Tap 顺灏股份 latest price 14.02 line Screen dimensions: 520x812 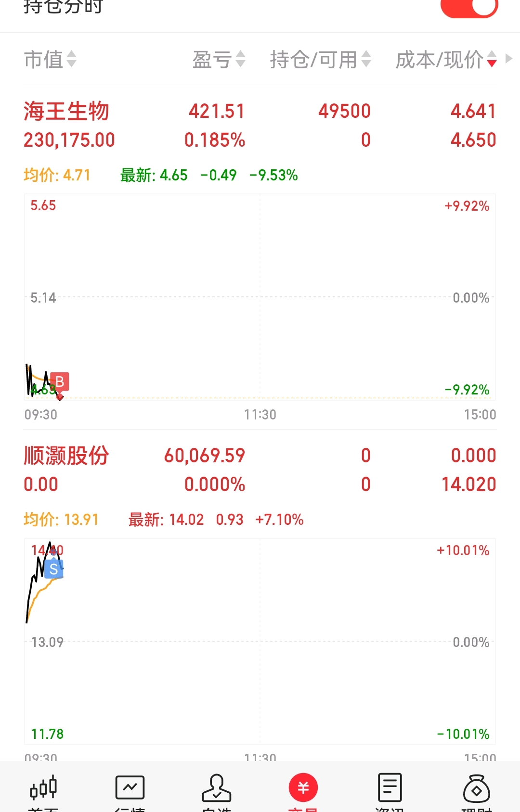tap(166, 520)
